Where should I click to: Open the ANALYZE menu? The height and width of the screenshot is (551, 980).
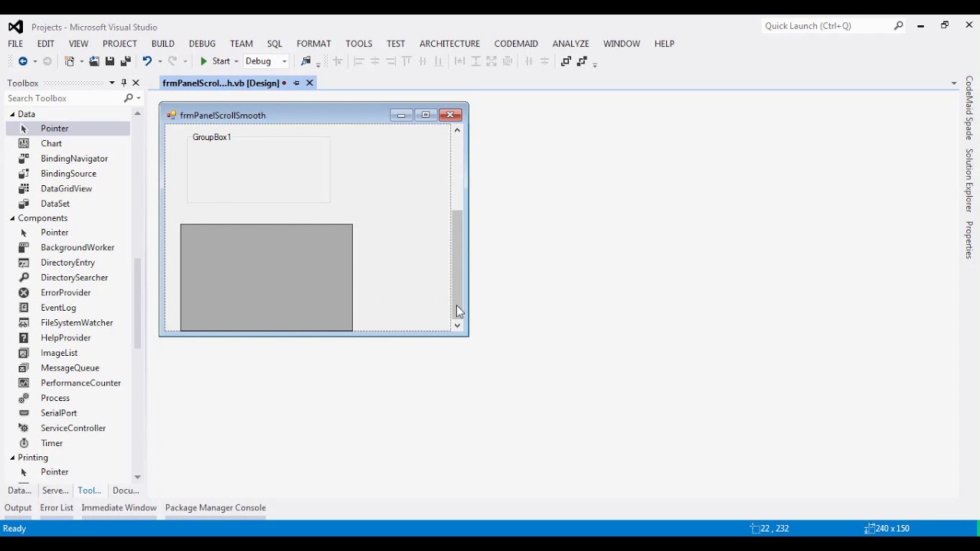point(571,44)
